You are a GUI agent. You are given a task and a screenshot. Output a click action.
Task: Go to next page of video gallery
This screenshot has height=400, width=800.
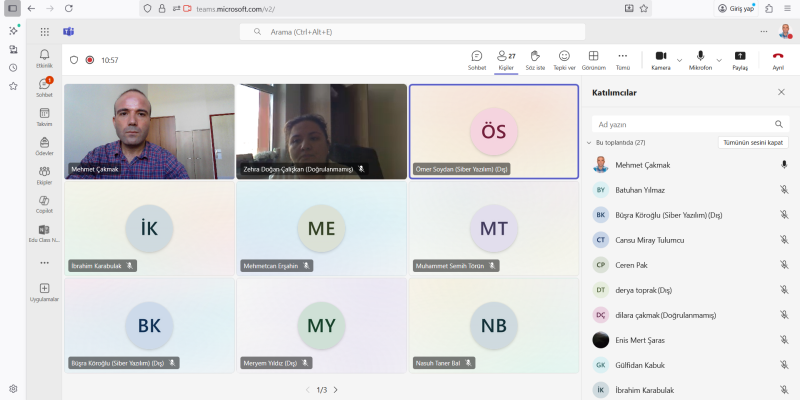335,390
